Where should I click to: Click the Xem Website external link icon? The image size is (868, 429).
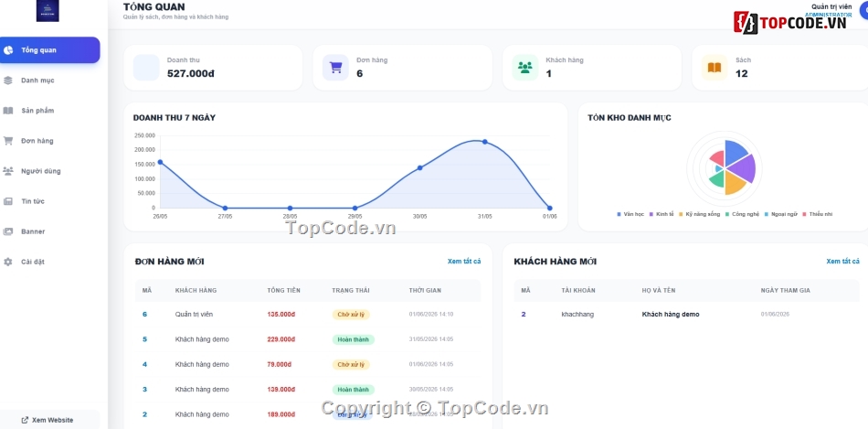(25, 420)
